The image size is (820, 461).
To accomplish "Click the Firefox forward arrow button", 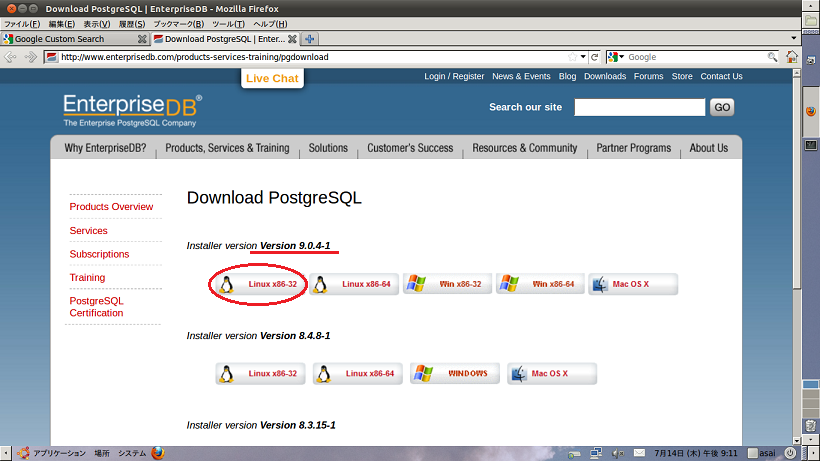I will click(30, 57).
